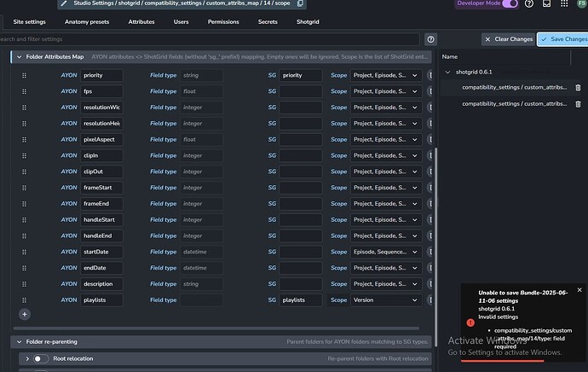Click the SG priority input field
The width and height of the screenshot is (588, 372).
coord(301,75)
